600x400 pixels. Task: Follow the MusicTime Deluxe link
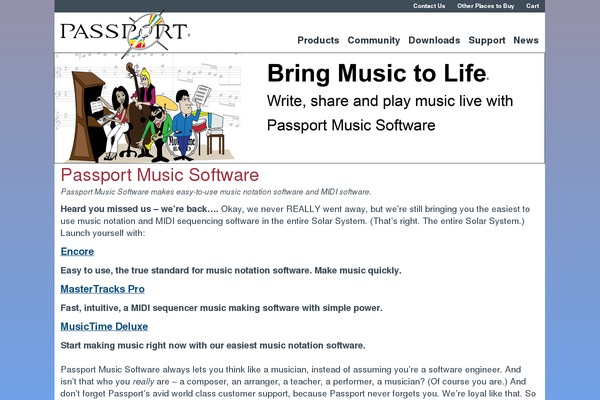[104, 327]
